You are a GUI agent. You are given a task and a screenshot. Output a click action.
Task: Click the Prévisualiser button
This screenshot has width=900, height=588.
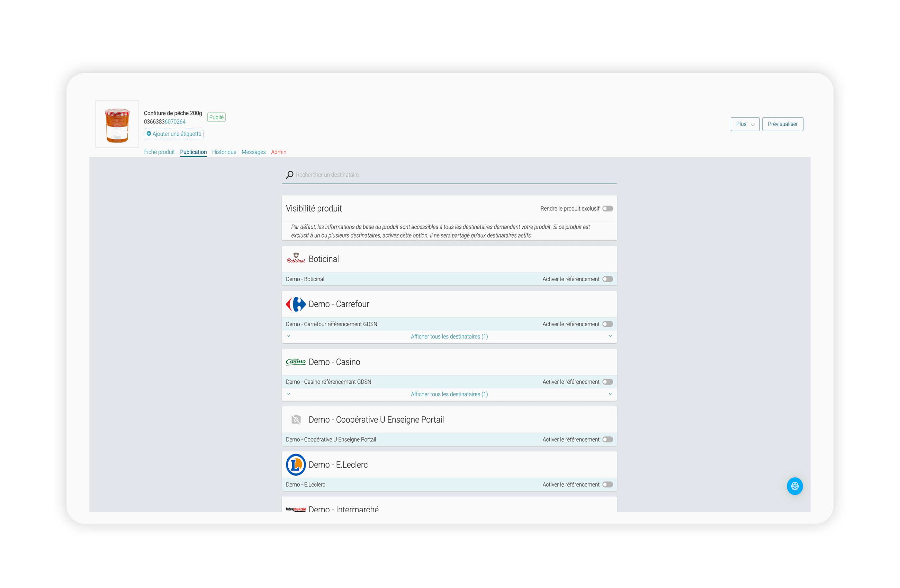pos(782,124)
